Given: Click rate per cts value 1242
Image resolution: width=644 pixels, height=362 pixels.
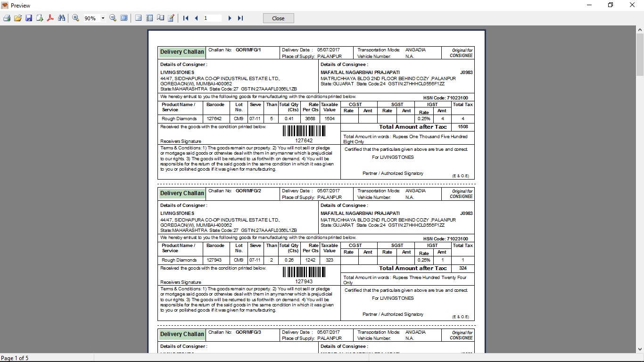Looking at the screenshot, I should [310, 260].
